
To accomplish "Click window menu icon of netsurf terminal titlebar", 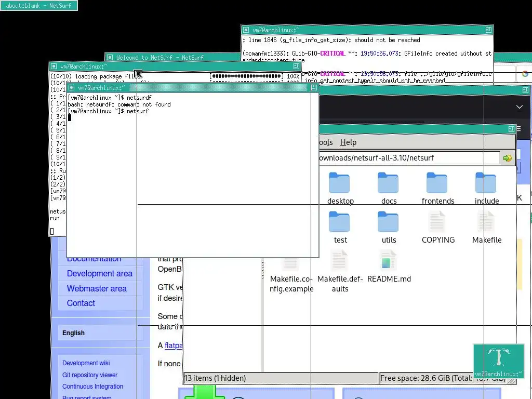I will click(71, 87).
